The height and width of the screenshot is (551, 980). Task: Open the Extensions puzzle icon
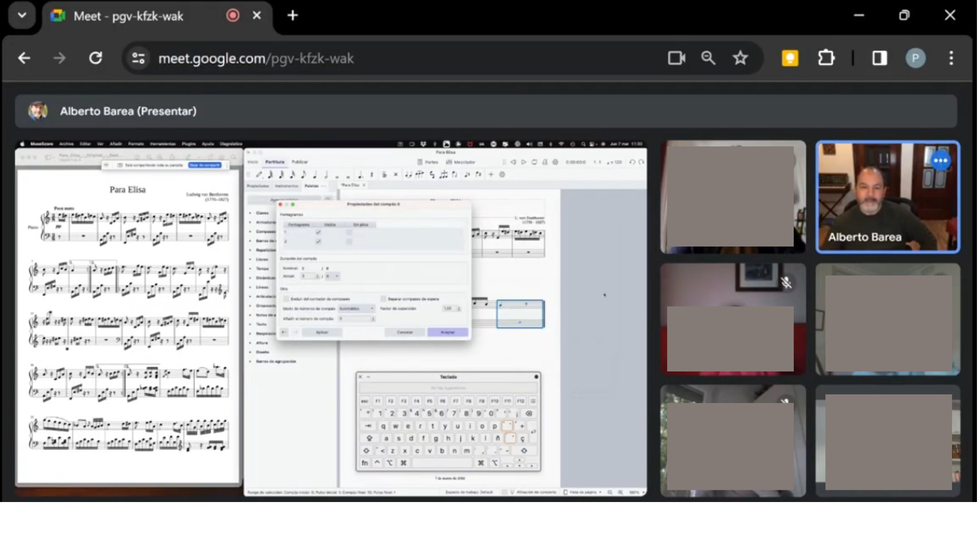826,58
